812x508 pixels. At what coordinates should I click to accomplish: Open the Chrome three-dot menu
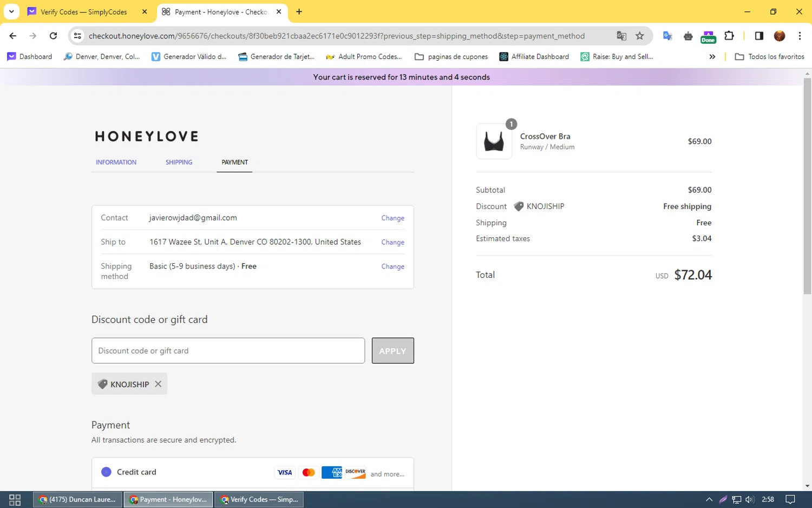pyautogui.click(x=800, y=36)
